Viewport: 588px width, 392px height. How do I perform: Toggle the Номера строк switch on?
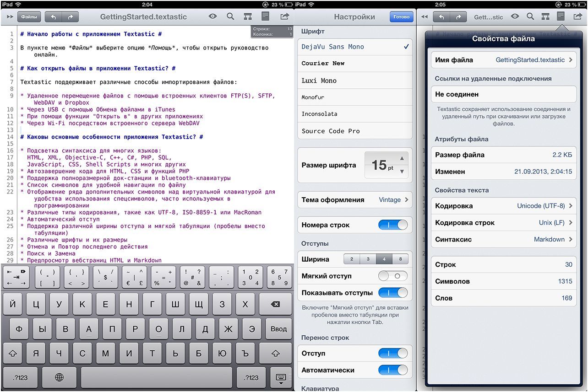[393, 225]
